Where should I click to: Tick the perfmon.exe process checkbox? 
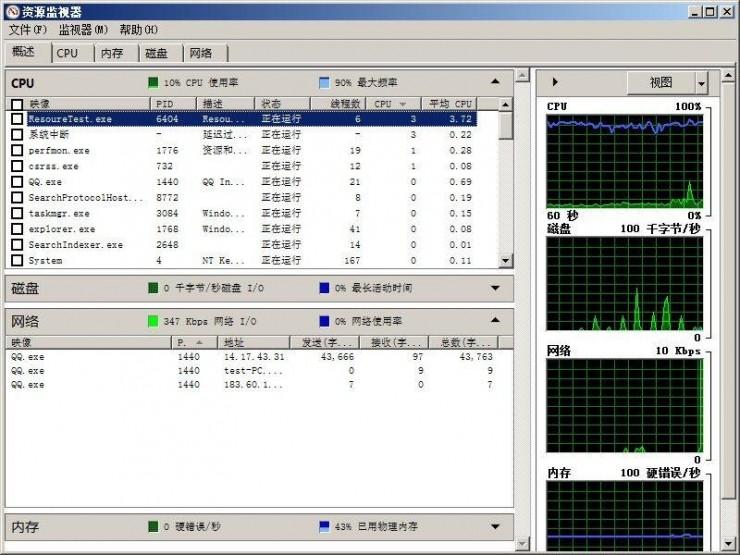[17, 150]
